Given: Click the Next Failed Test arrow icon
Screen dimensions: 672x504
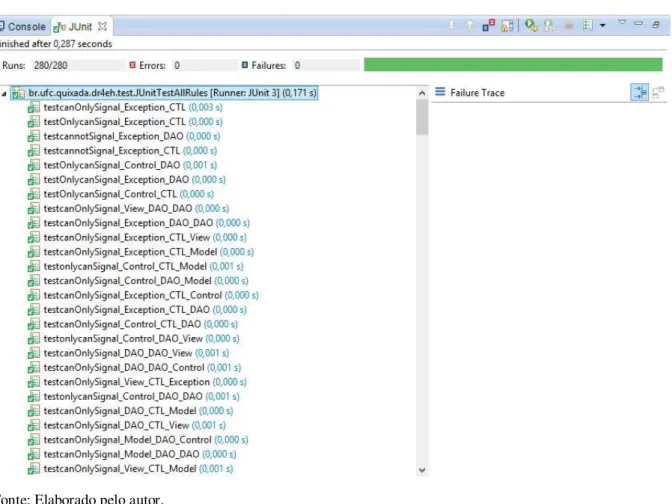Looking at the screenshot, I should [x=452, y=26].
